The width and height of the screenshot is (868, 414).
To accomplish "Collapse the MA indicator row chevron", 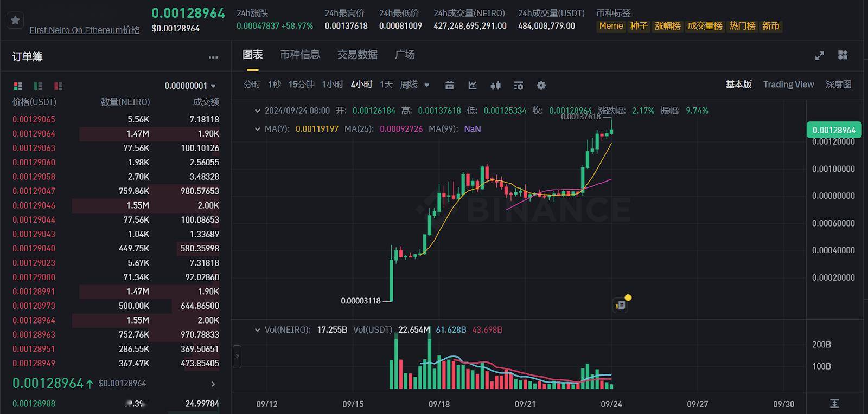I will click(257, 129).
